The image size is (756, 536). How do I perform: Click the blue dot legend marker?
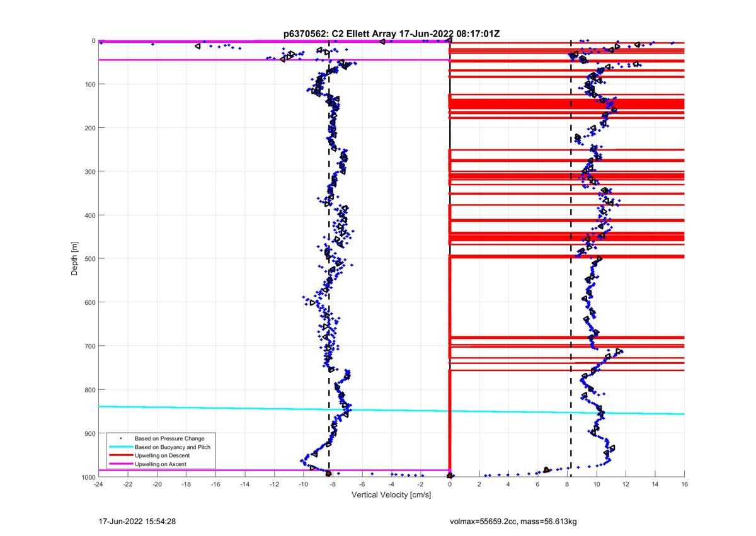pyautogui.click(x=120, y=438)
